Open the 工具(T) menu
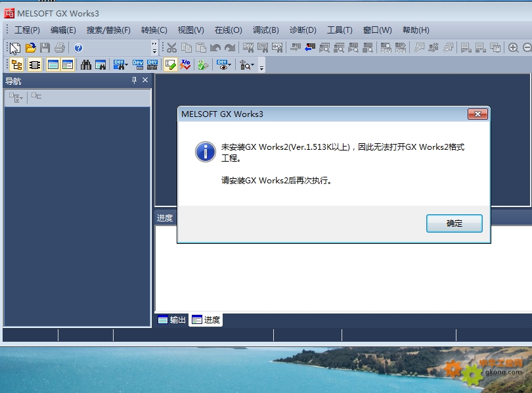Image resolution: width=532 pixels, height=393 pixels. [340, 30]
